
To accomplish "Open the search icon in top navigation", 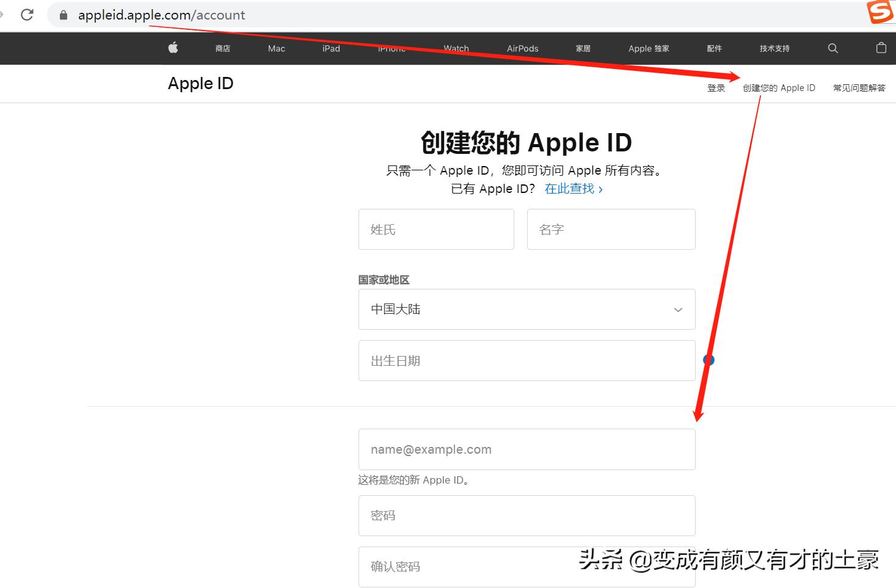I will (832, 48).
